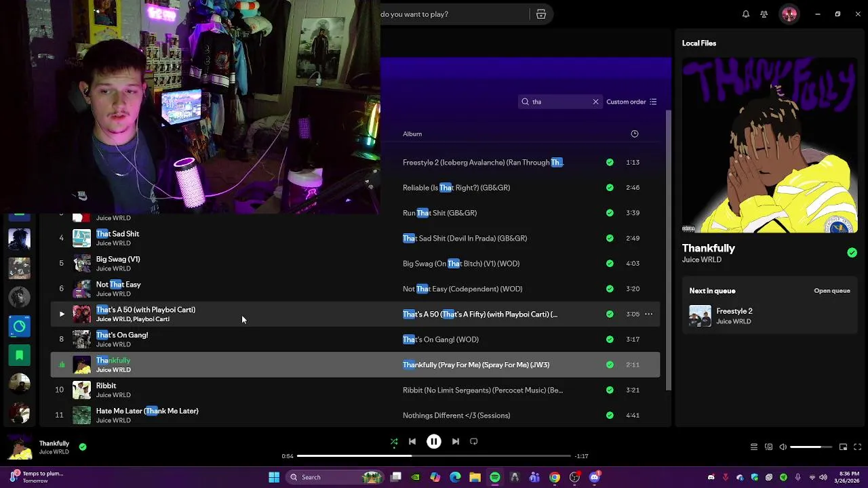Seek in the song progress bar
868x488 pixels.
(x=434, y=456)
